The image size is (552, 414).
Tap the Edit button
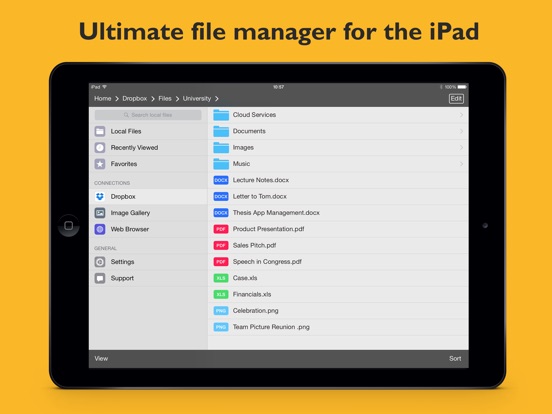pos(456,99)
